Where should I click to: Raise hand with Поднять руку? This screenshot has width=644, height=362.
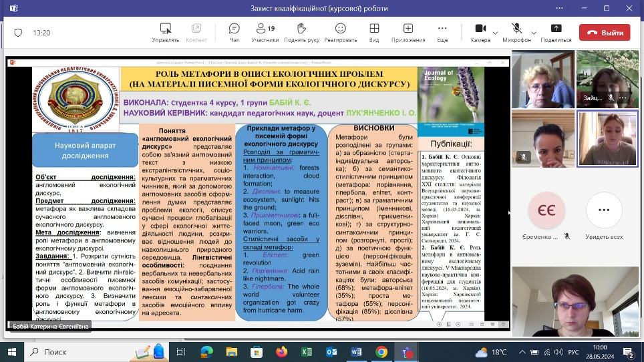point(301,33)
